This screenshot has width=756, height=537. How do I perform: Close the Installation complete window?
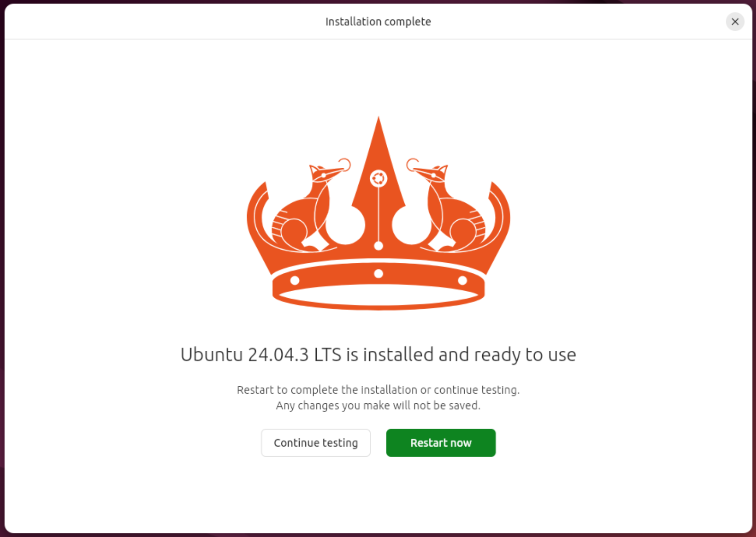click(x=735, y=22)
